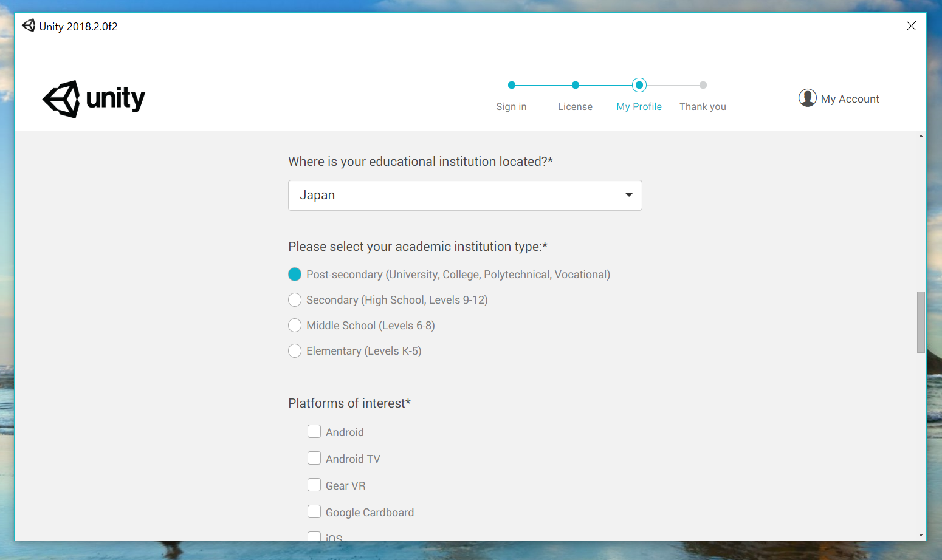Check the Android TV checkbox
The image size is (942, 560).
point(314,458)
